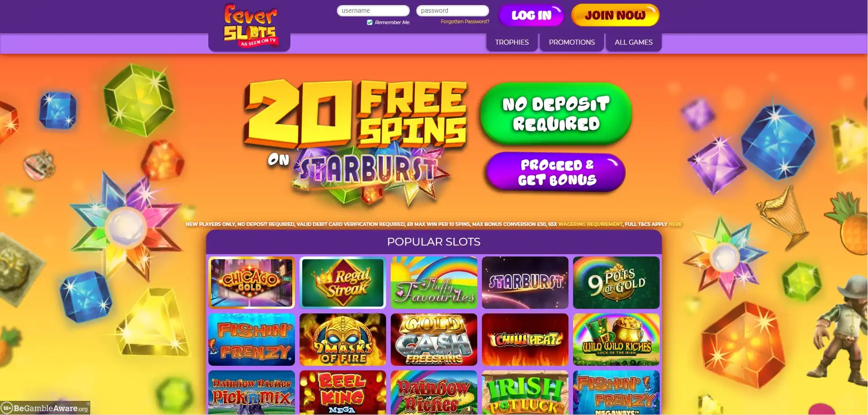Open the 9 Masks of Fire game
The height and width of the screenshot is (415, 868).
coord(343,339)
